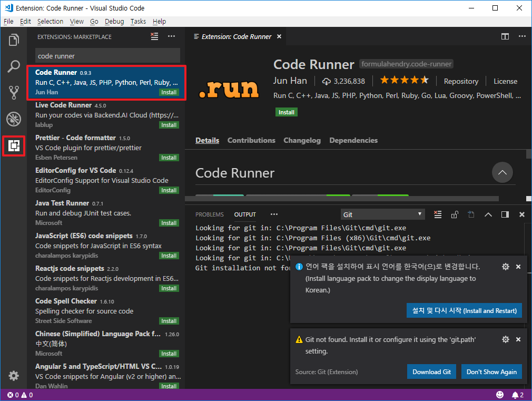Open the Debug menu
Screen dimensions: 532x401
(x=114, y=22)
